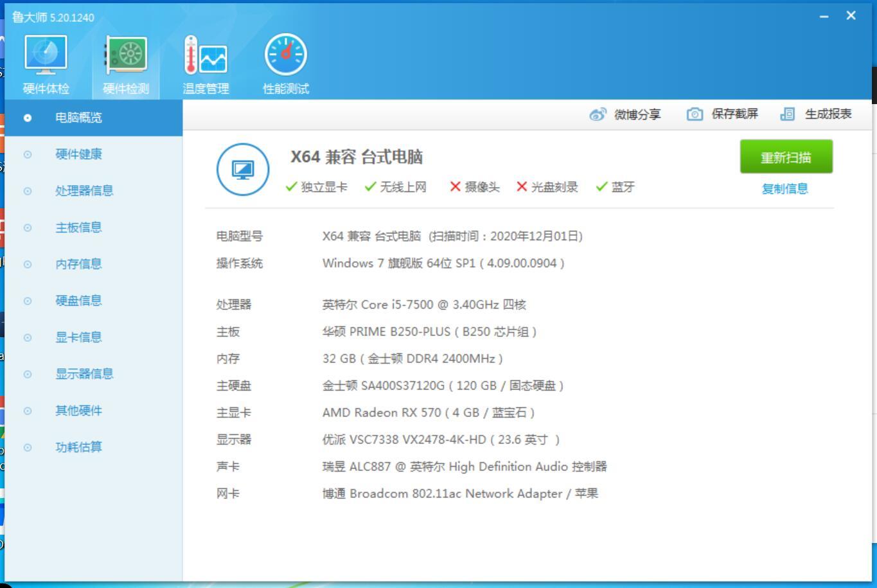Close the 鲁大师 window
Screen dimensions: 877x588
tap(851, 15)
